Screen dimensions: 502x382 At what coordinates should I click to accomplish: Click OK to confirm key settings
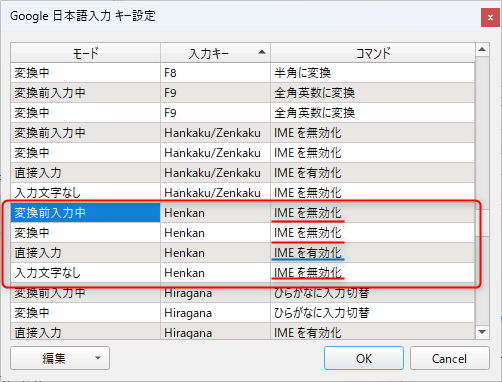click(364, 358)
